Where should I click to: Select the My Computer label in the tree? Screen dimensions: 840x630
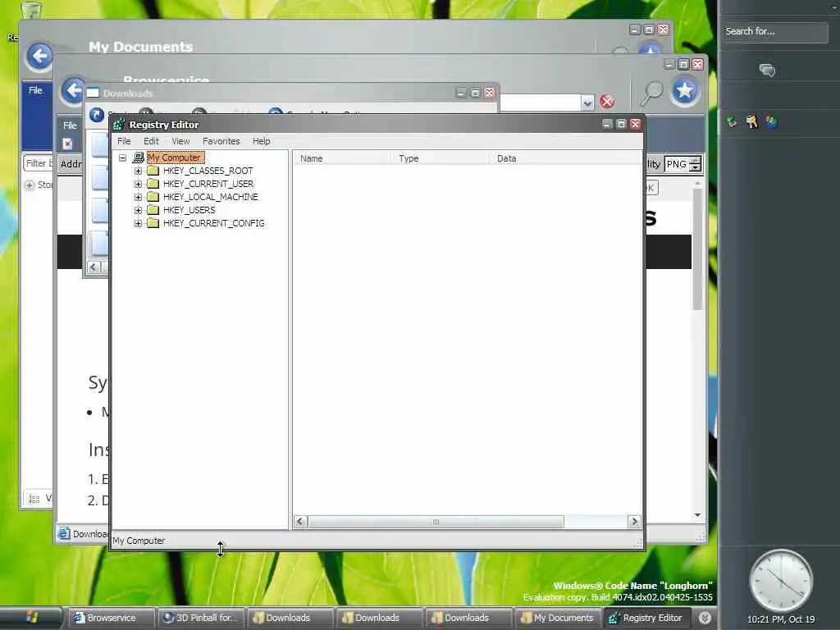(175, 157)
